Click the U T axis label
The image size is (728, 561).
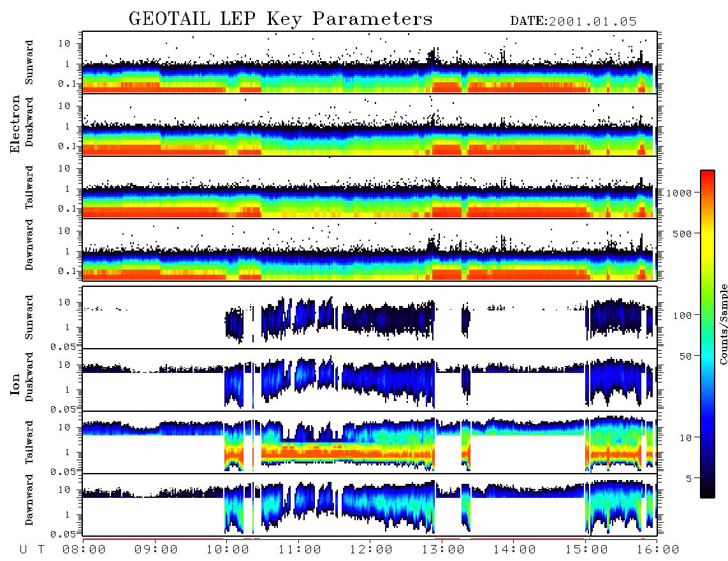33,550
